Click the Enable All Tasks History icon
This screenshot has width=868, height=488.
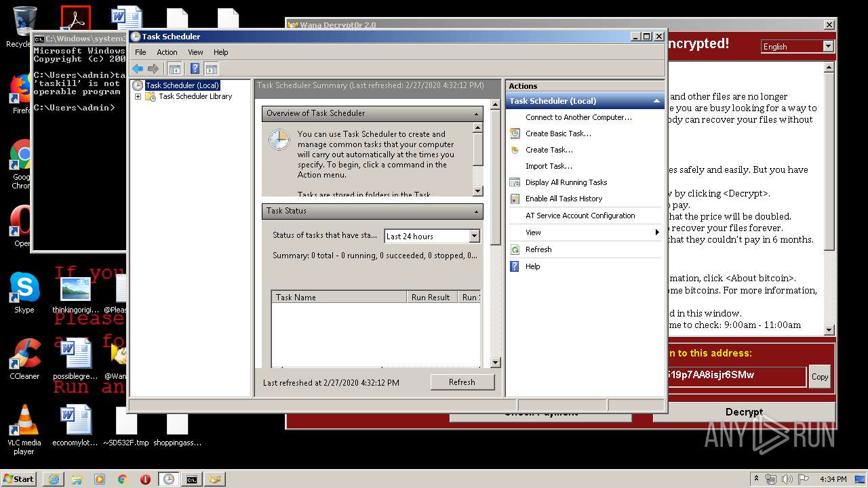pos(515,199)
